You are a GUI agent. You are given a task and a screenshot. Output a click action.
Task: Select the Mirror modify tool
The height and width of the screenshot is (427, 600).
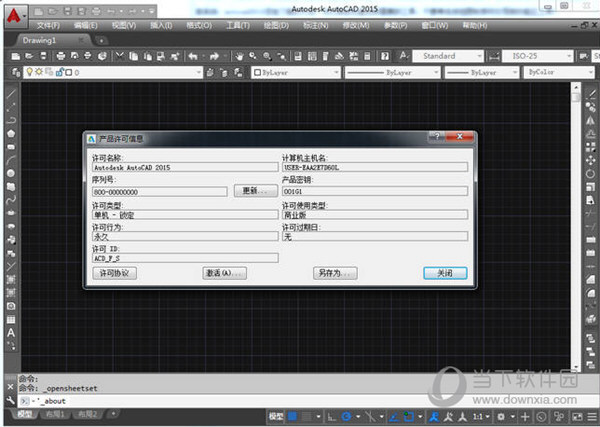point(591,121)
